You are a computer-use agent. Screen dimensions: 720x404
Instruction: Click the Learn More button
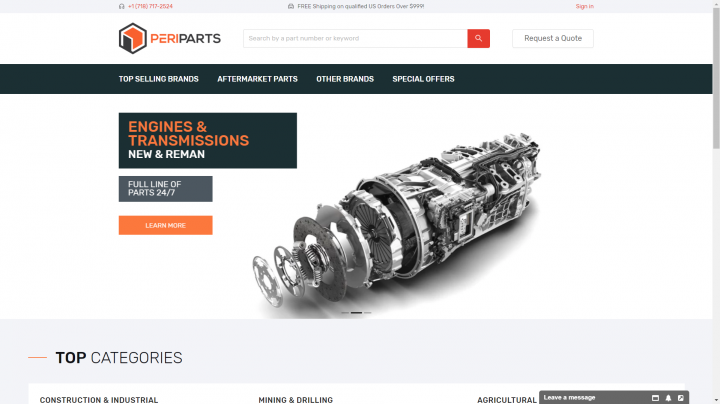[165, 225]
